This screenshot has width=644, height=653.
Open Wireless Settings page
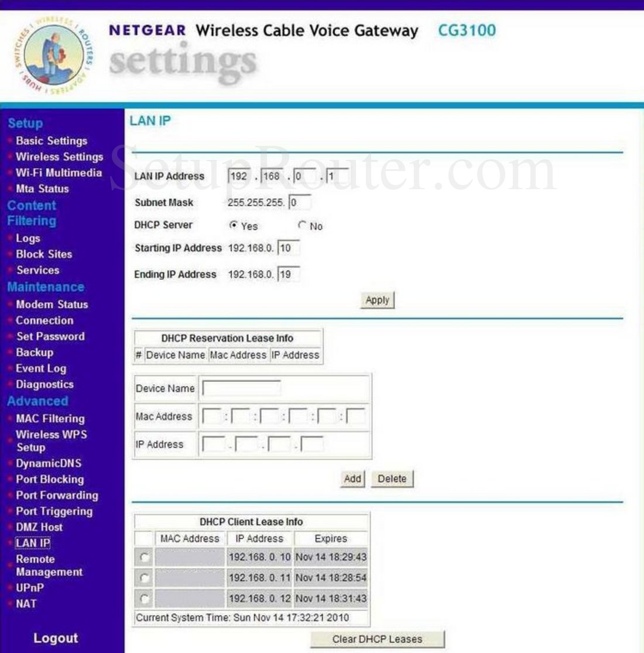coord(60,156)
